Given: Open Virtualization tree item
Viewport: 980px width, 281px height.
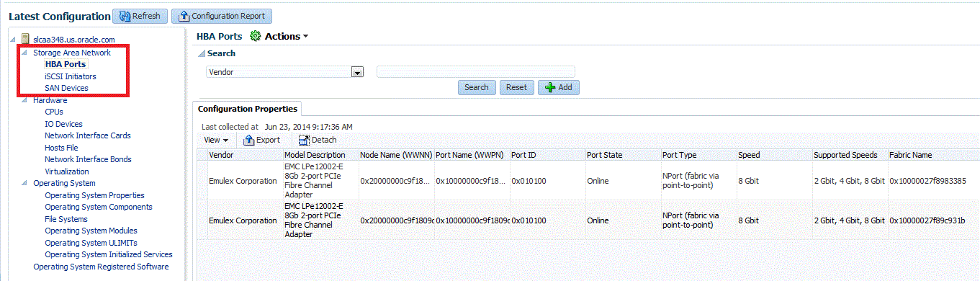Looking at the screenshot, I should tap(67, 171).
